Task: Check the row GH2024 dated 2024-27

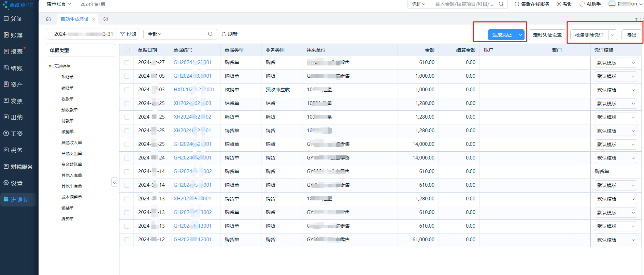Action: coord(127,63)
